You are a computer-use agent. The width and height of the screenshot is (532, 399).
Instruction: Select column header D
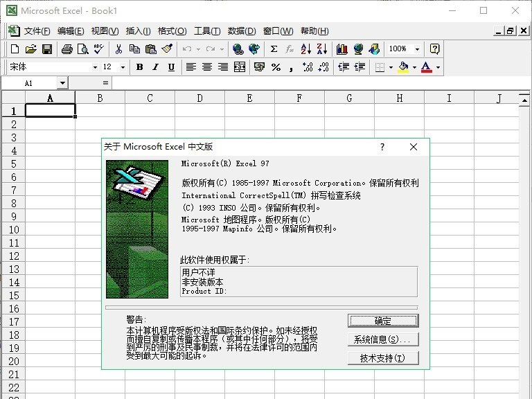[x=199, y=98]
